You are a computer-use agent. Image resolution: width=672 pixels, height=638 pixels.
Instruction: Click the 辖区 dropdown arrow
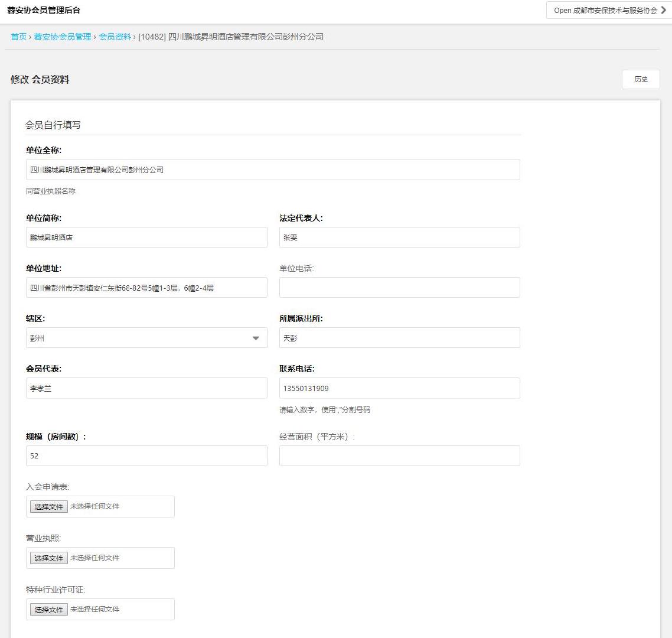point(256,338)
